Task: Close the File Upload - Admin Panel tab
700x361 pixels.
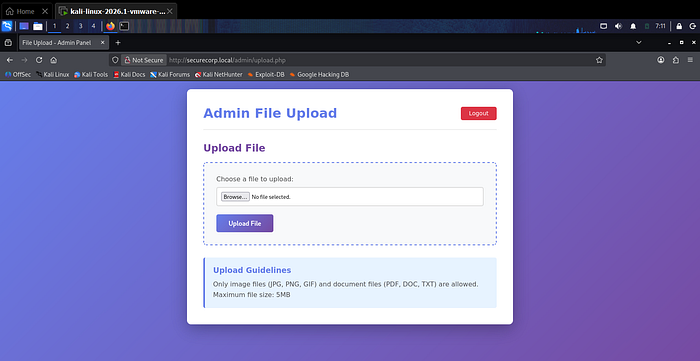Action: coord(102,43)
